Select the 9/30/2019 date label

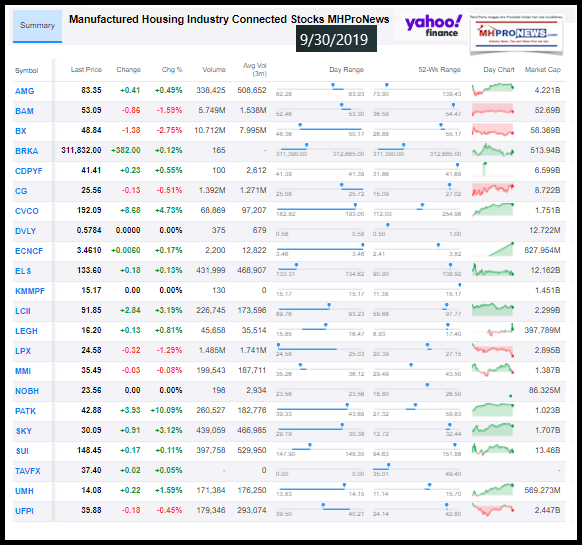[x=336, y=39]
